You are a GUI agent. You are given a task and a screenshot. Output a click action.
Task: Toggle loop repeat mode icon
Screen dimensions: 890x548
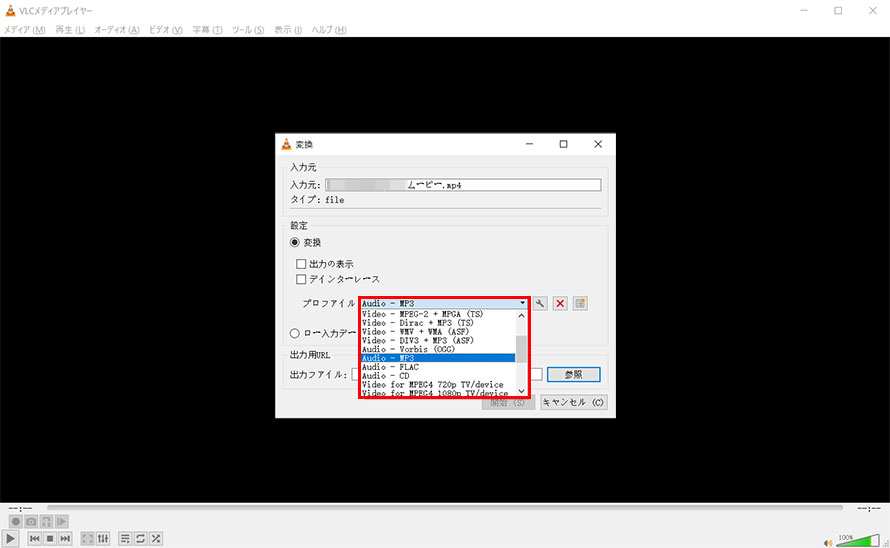coord(140,538)
